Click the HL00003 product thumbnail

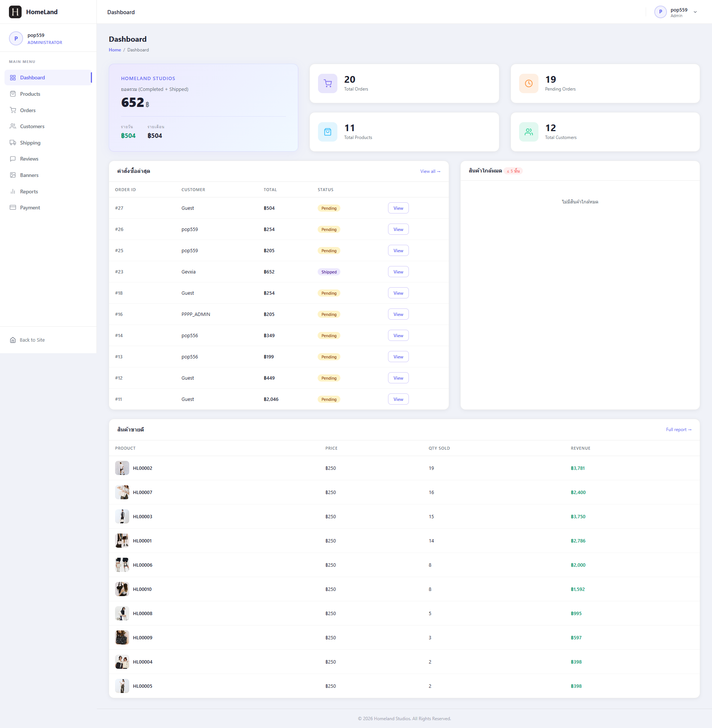click(x=122, y=517)
